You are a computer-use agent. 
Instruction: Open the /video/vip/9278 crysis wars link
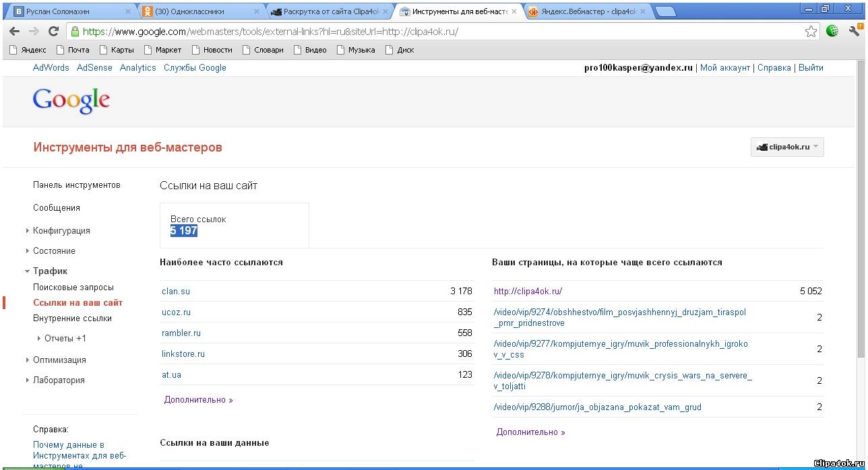click(x=623, y=380)
